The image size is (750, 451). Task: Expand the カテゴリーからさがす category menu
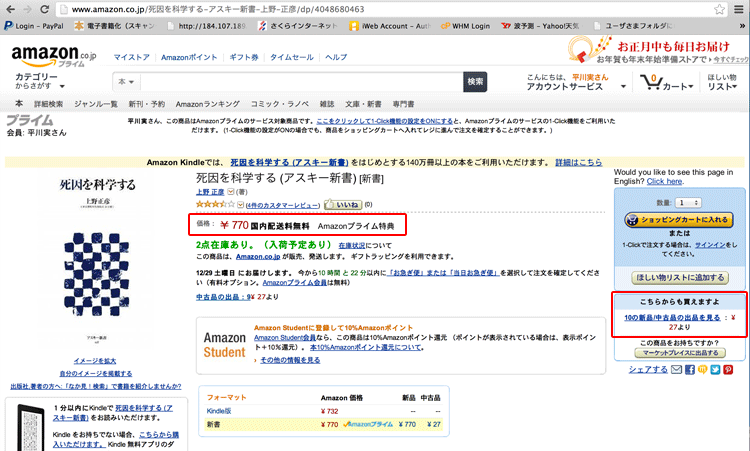[x=42, y=82]
